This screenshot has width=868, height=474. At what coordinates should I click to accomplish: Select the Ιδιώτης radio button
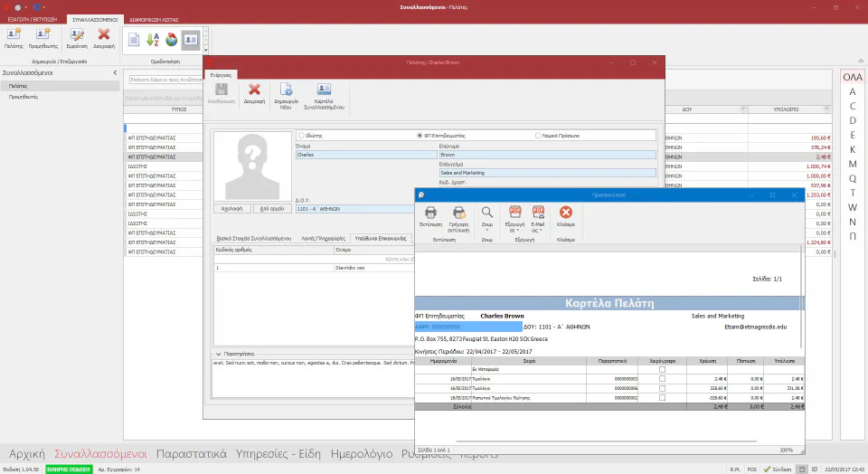click(301, 135)
